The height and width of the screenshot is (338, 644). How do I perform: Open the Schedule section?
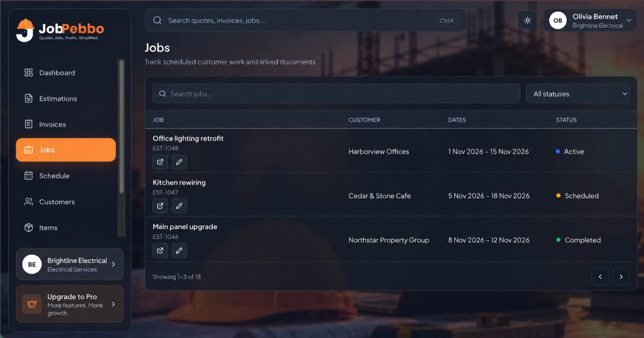[65, 176]
